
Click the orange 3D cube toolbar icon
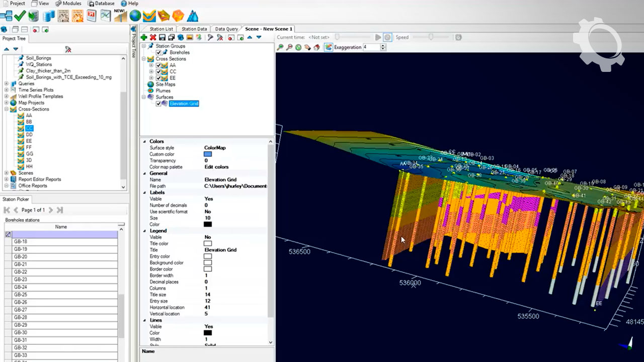click(x=178, y=16)
